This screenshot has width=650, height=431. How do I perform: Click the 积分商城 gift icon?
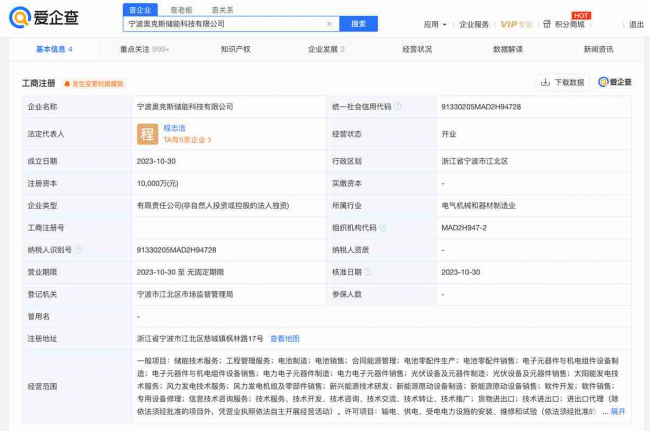(x=547, y=24)
